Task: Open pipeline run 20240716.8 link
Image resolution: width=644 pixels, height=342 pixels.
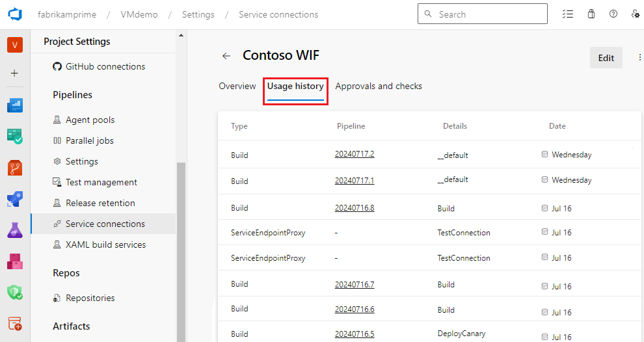Action: pyautogui.click(x=355, y=208)
